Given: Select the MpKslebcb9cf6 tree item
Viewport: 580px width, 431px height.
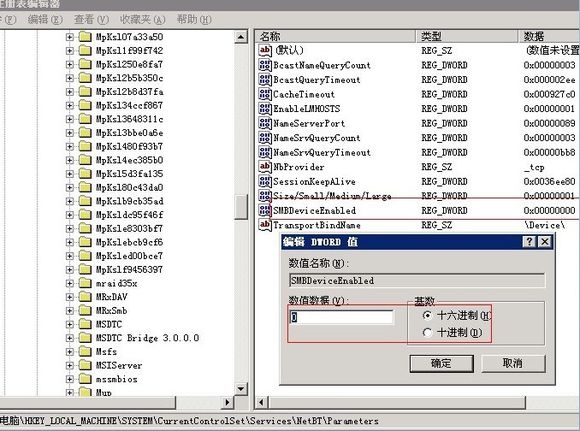Looking at the screenshot, I should [x=129, y=242].
